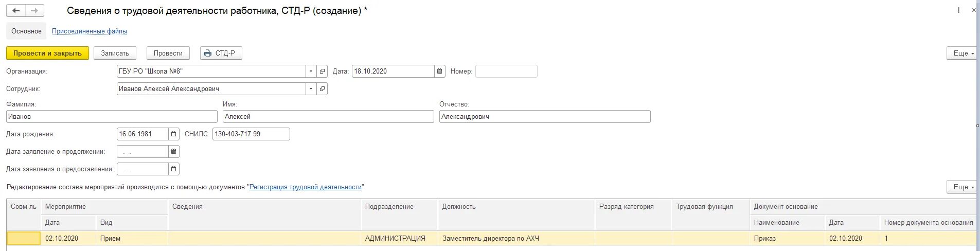Open the Еще menu above the table
980x251 pixels.
click(961, 187)
